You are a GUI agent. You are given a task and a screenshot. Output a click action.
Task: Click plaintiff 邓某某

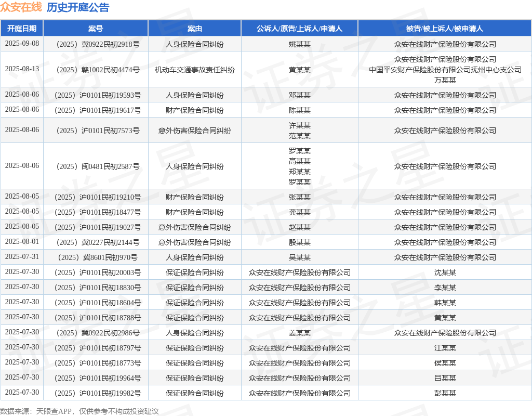point(300,95)
